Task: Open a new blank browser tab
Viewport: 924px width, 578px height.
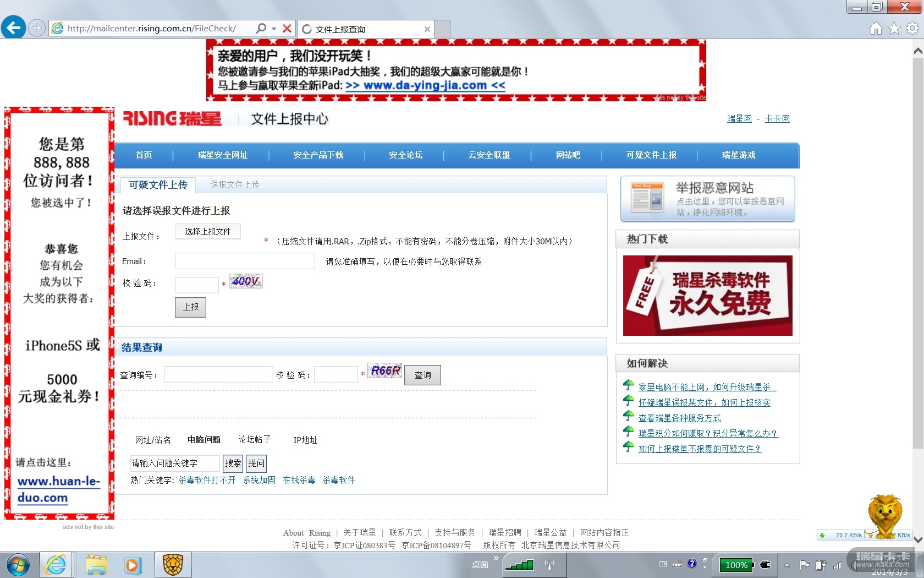Action: [442, 29]
